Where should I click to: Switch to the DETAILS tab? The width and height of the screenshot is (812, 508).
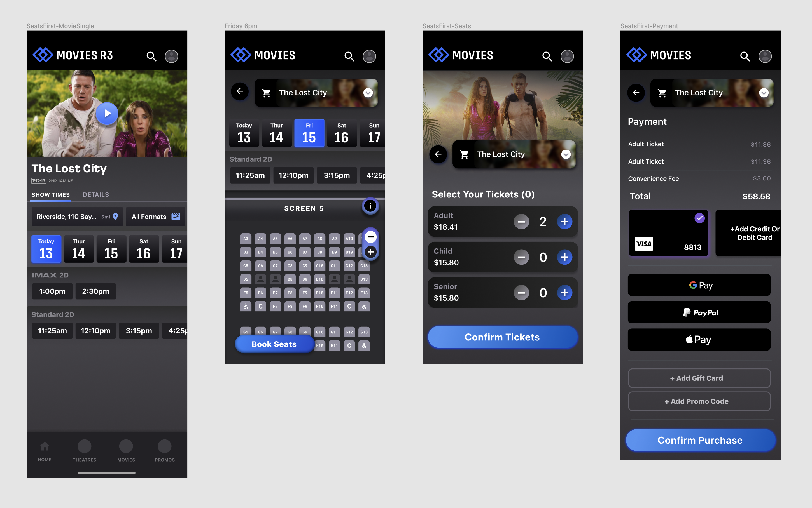(x=96, y=194)
